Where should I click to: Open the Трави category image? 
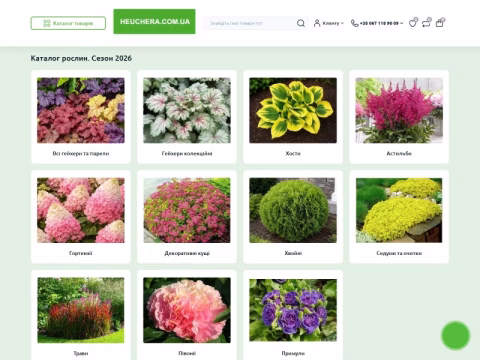[81, 310]
